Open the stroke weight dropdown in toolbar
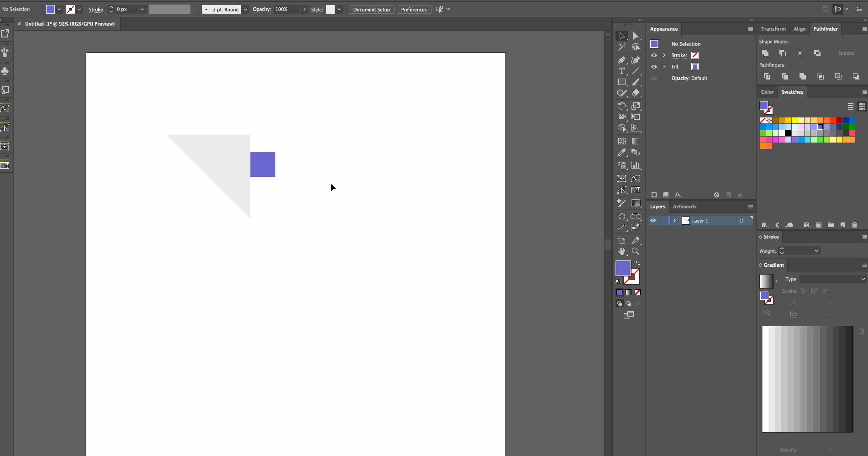This screenshot has height=456, width=868. tap(142, 9)
